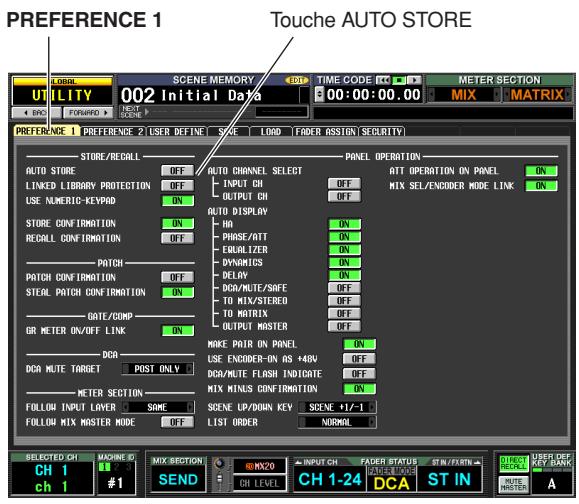The height and width of the screenshot is (504, 579).
Task: Open the USER DEFINE tab
Action: tap(177, 132)
